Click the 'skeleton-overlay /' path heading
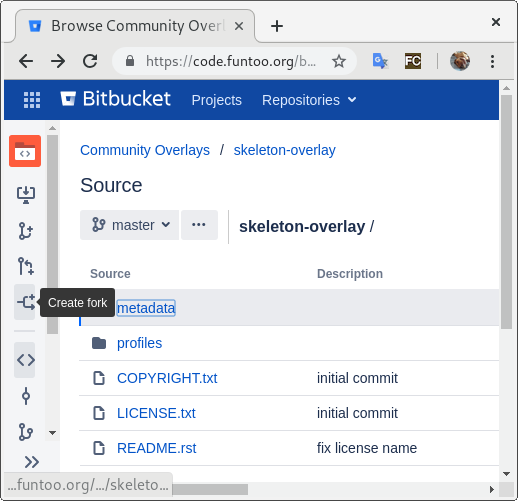This screenshot has height=501, width=518. pos(306,227)
